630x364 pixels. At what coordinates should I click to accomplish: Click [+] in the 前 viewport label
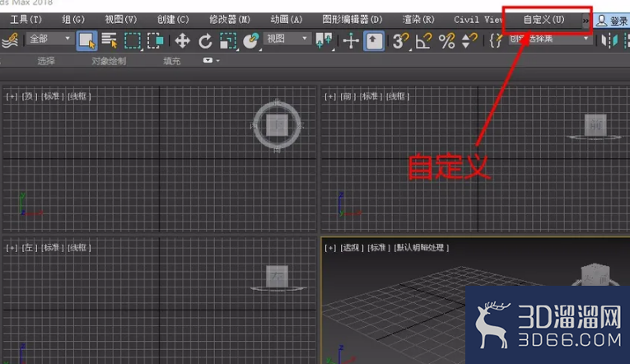coord(330,96)
